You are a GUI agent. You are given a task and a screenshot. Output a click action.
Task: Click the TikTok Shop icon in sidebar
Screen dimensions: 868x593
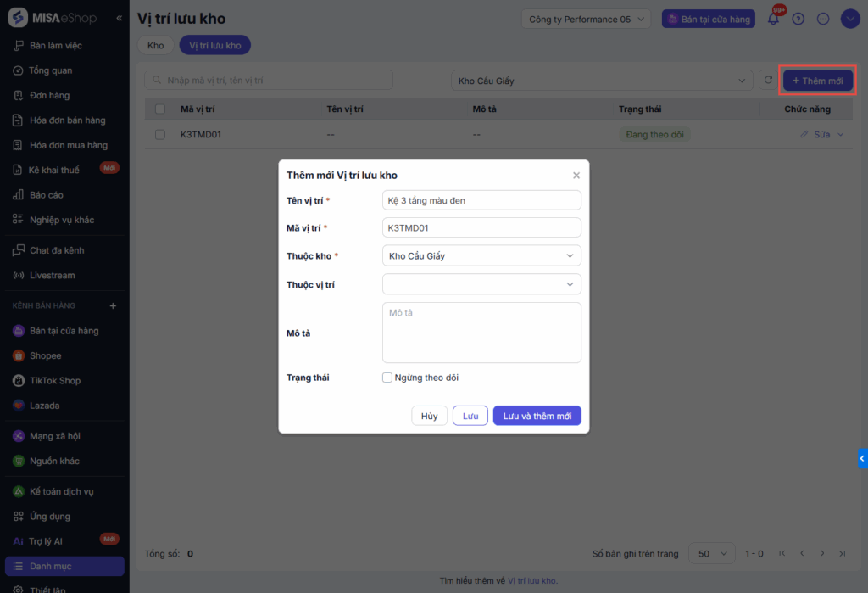click(x=19, y=381)
